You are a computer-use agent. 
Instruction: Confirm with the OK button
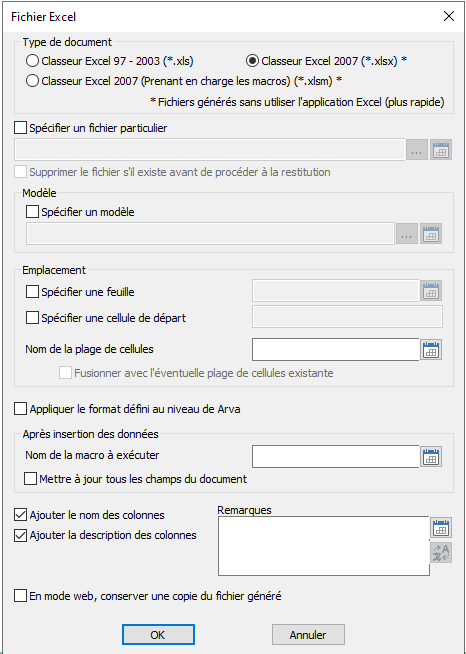[x=158, y=634]
